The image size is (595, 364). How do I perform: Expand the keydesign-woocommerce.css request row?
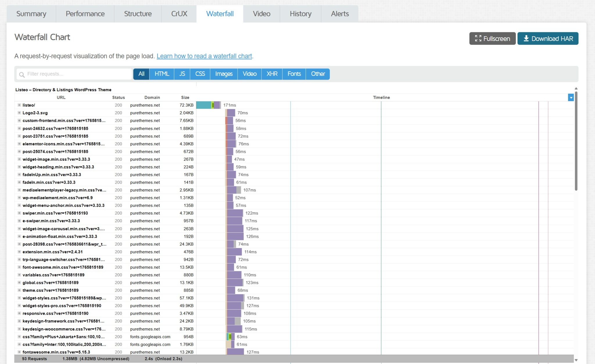pos(19,329)
